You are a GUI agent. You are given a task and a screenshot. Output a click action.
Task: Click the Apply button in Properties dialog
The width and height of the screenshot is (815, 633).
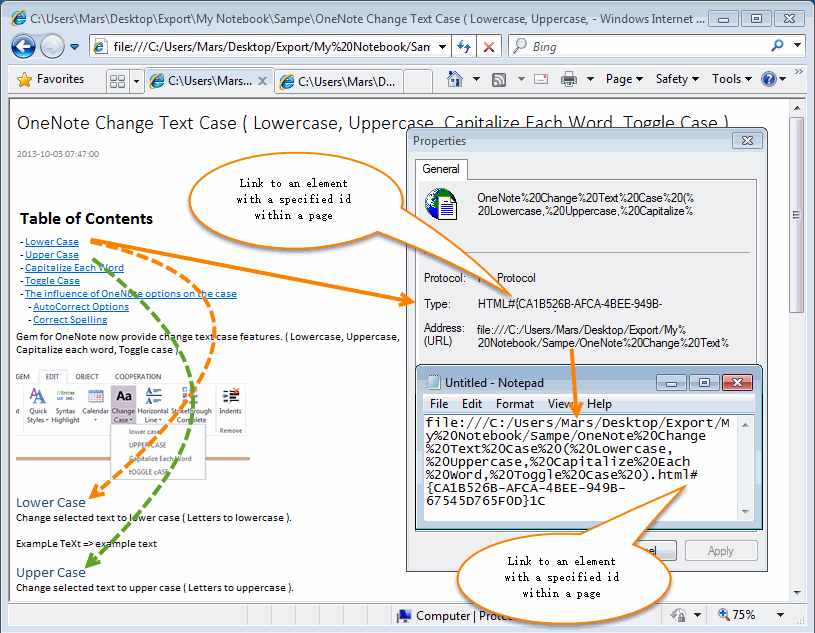click(x=721, y=550)
